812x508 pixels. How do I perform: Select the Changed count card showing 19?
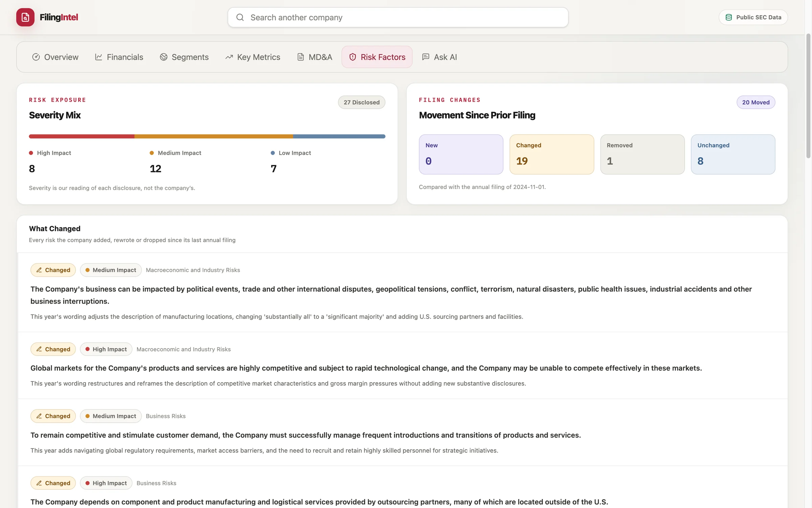[551, 154]
